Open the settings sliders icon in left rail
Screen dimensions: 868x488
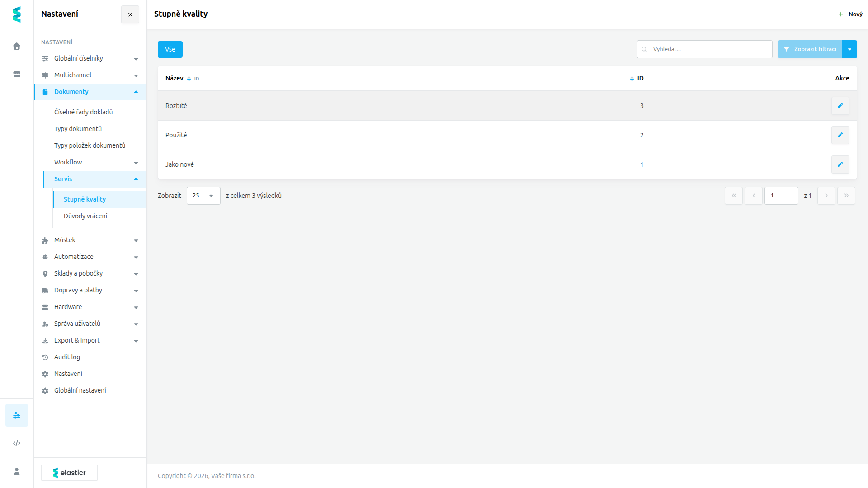17,415
